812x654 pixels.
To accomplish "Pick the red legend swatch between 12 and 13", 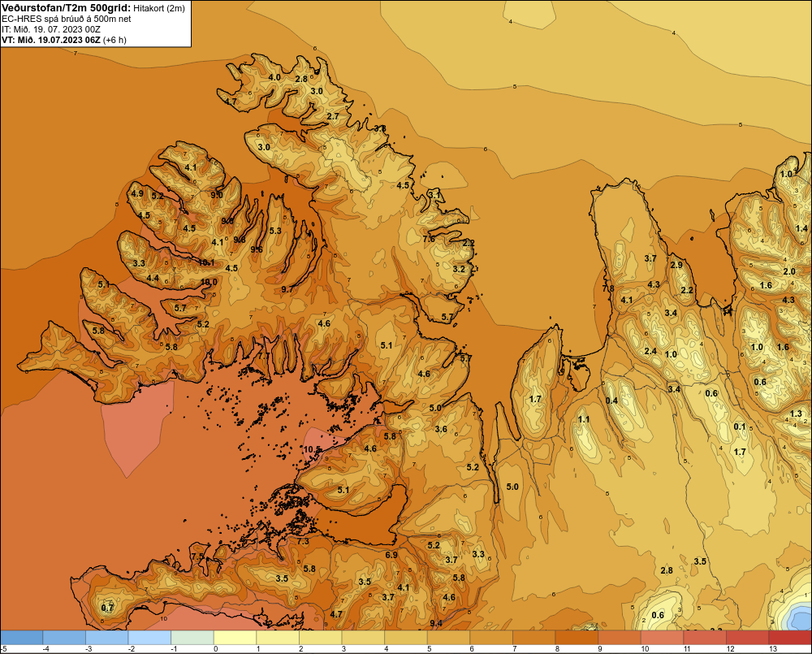I will tap(748, 638).
